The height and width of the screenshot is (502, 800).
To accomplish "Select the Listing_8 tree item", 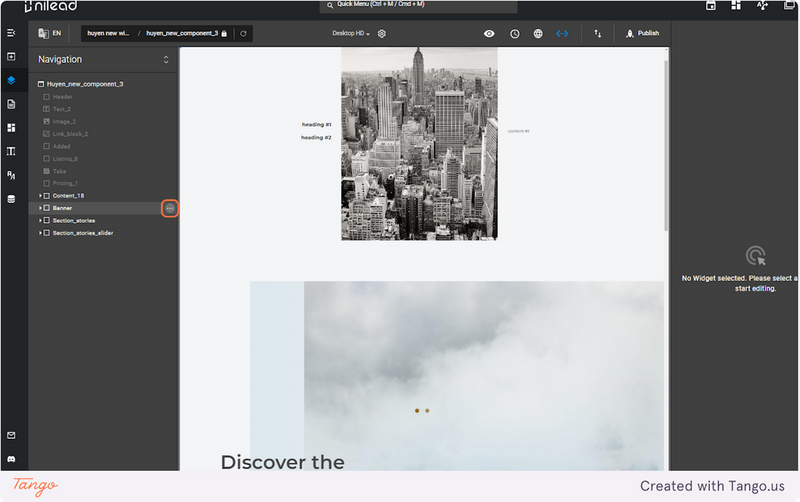I will click(x=65, y=159).
